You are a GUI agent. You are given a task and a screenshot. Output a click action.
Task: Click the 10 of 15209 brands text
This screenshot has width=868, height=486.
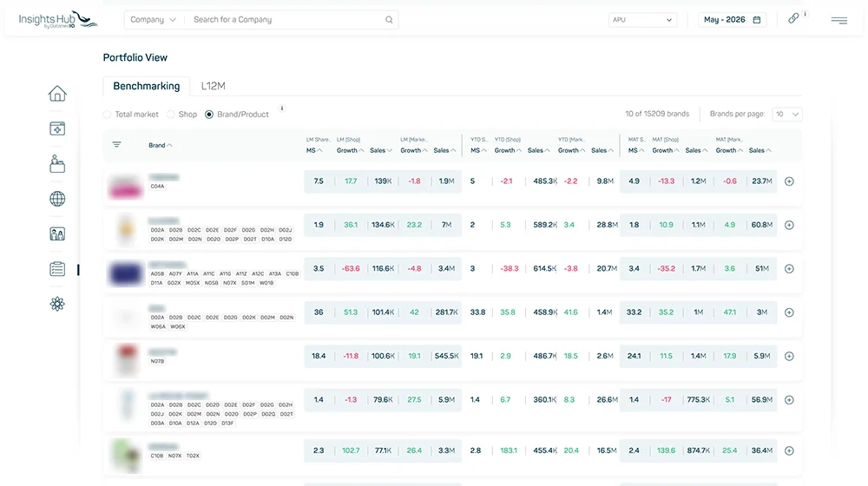click(x=657, y=114)
